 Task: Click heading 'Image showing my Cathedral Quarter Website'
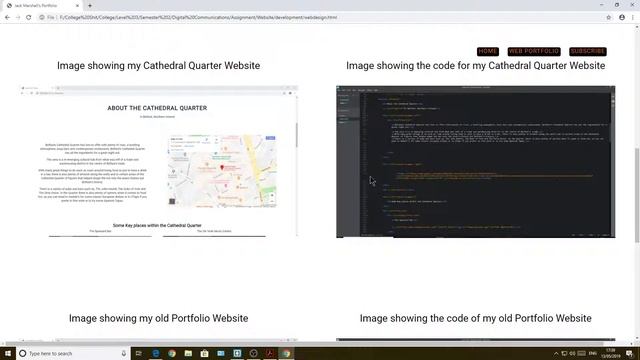pyautogui.click(x=158, y=66)
